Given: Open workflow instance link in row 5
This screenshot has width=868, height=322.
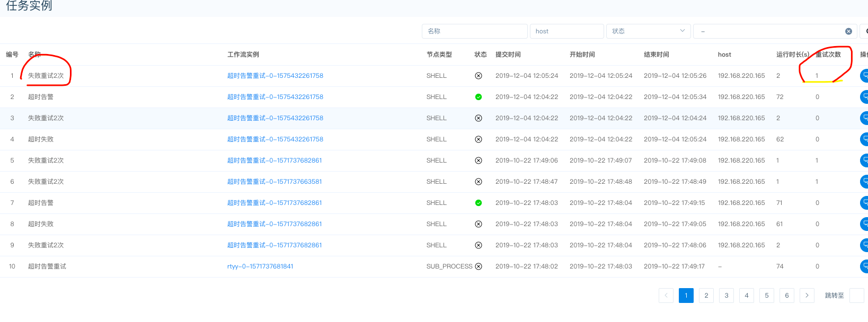Looking at the screenshot, I should coord(274,160).
